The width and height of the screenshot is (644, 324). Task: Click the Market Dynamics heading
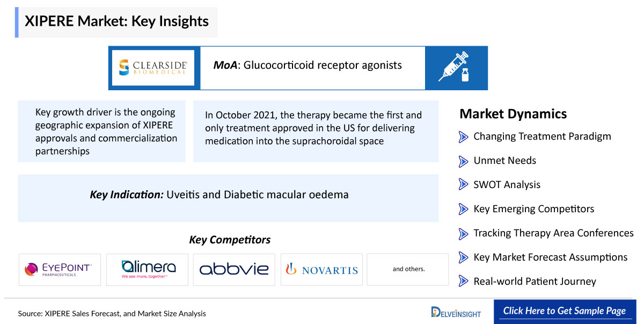coord(513,114)
